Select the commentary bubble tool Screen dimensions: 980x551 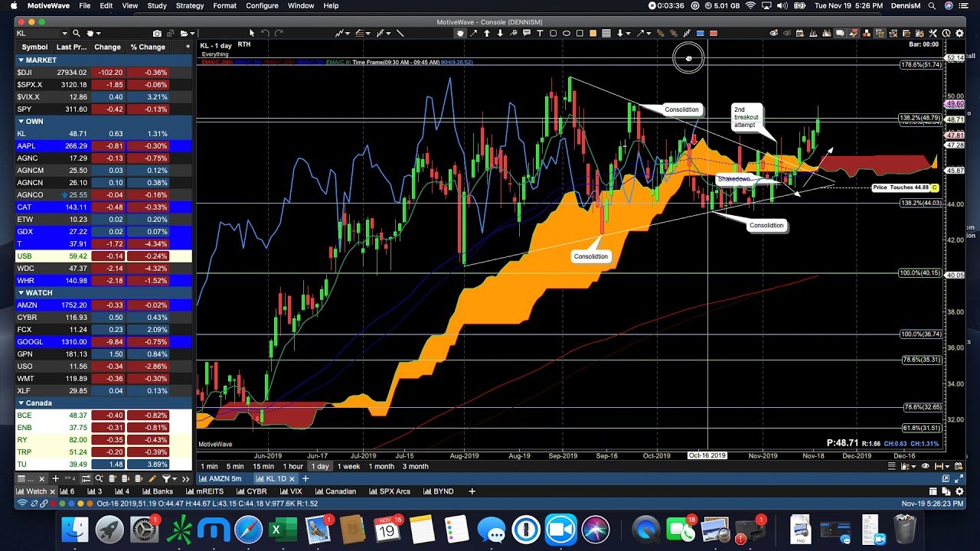(x=527, y=33)
